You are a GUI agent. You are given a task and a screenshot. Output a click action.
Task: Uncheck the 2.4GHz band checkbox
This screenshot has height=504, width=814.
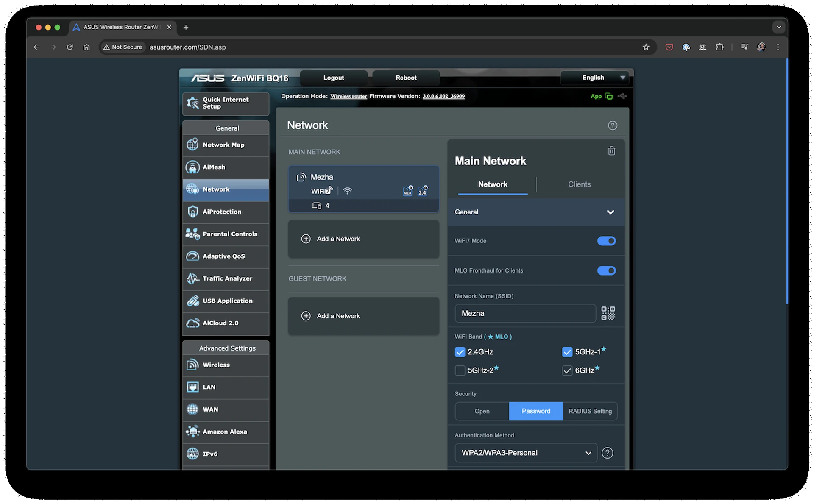(460, 352)
